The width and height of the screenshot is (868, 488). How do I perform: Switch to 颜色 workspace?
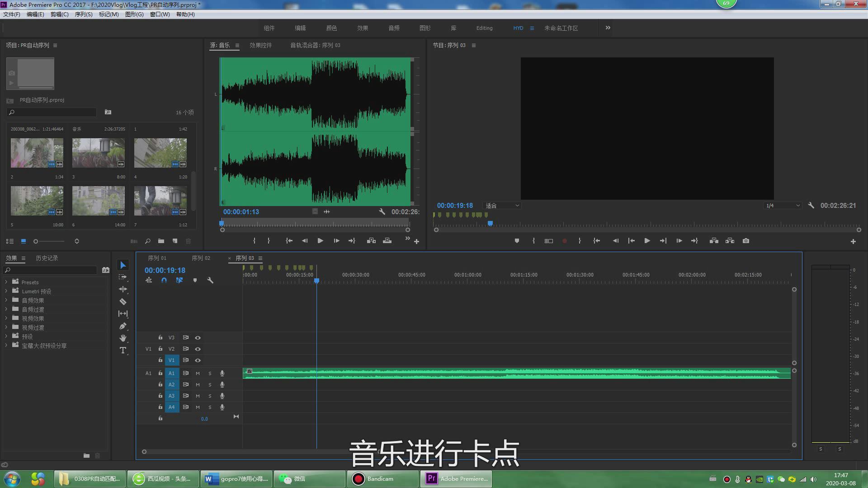coord(331,28)
